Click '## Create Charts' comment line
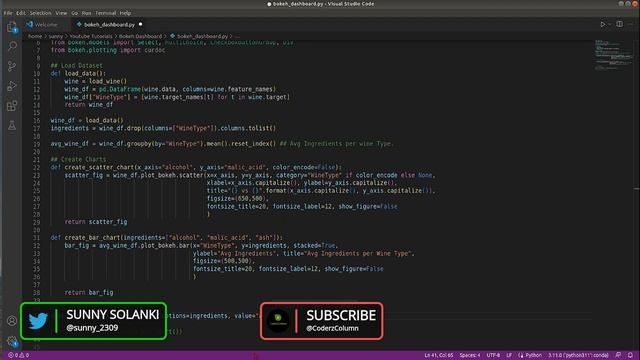Screen dimensions: 640x360 coord(78,160)
